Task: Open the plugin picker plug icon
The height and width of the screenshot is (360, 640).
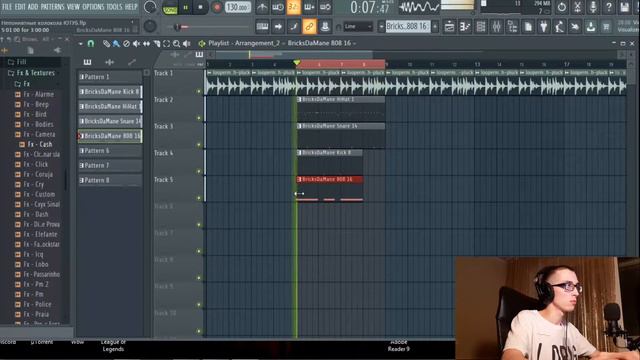Action: [x=544, y=27]
